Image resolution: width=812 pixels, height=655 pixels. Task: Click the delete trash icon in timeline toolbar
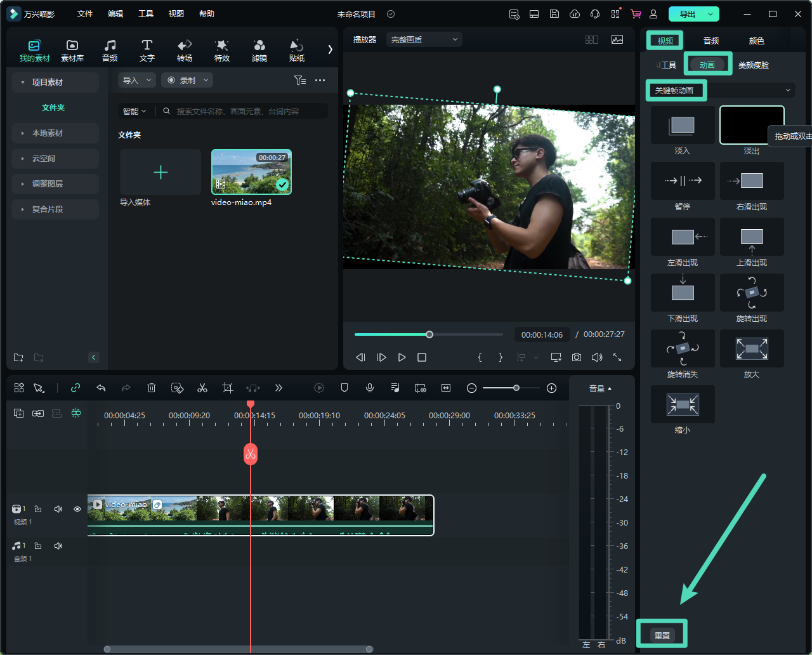click(152, 388)
